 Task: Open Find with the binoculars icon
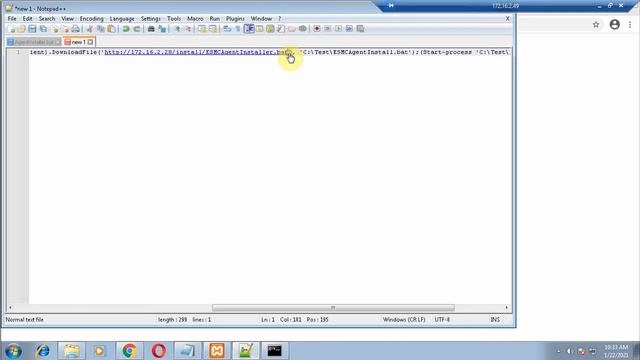151,29
